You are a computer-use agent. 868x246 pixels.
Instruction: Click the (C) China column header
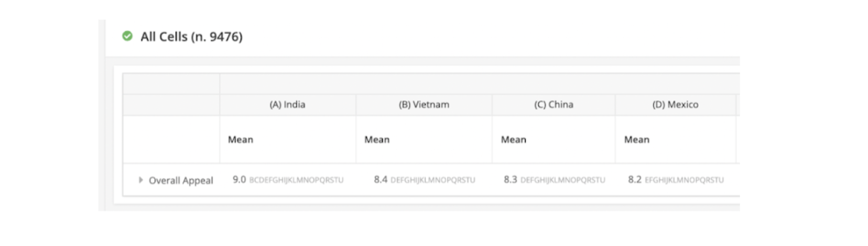(x=554, y=105)
